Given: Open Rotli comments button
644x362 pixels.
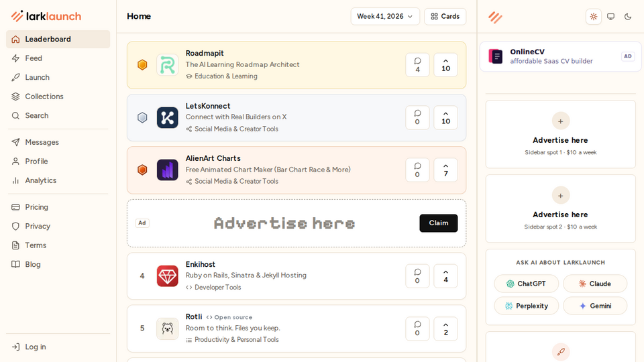Looking at the screenshot, I should pos(417,328).
